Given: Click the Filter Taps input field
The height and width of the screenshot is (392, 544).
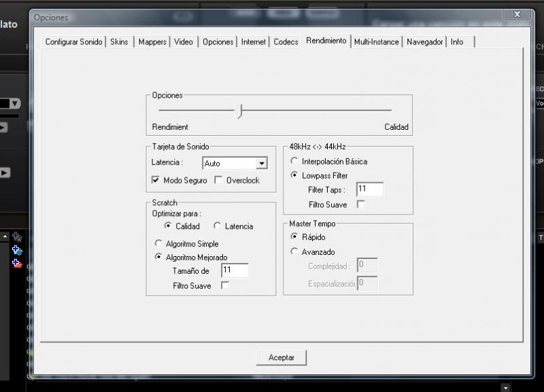Looking at the screenshot, I should click(370, 189).
